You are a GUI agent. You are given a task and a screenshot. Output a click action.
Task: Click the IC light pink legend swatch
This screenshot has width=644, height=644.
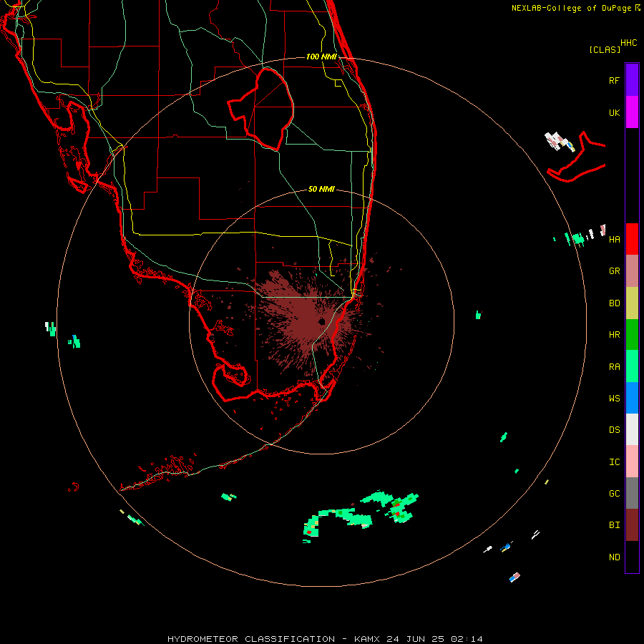point(632,462)
